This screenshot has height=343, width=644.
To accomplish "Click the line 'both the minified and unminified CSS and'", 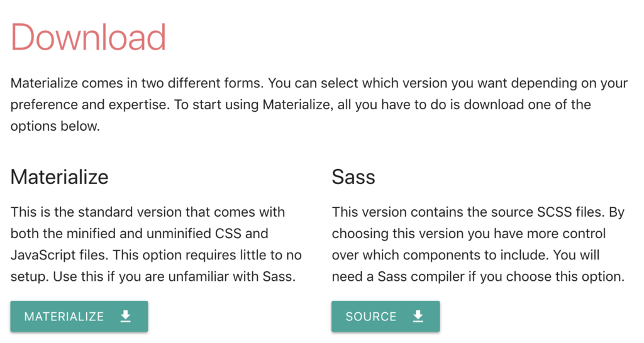I will (x=140, y=234).
